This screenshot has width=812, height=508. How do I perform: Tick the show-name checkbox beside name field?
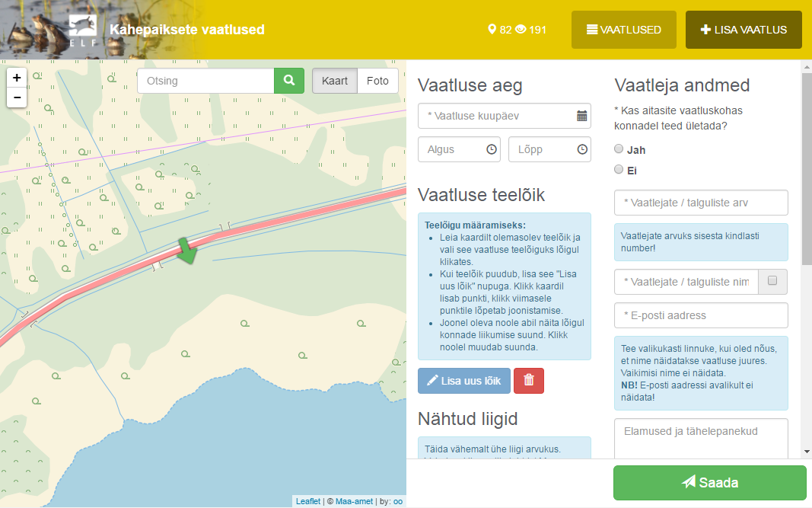tap(772, 281)
